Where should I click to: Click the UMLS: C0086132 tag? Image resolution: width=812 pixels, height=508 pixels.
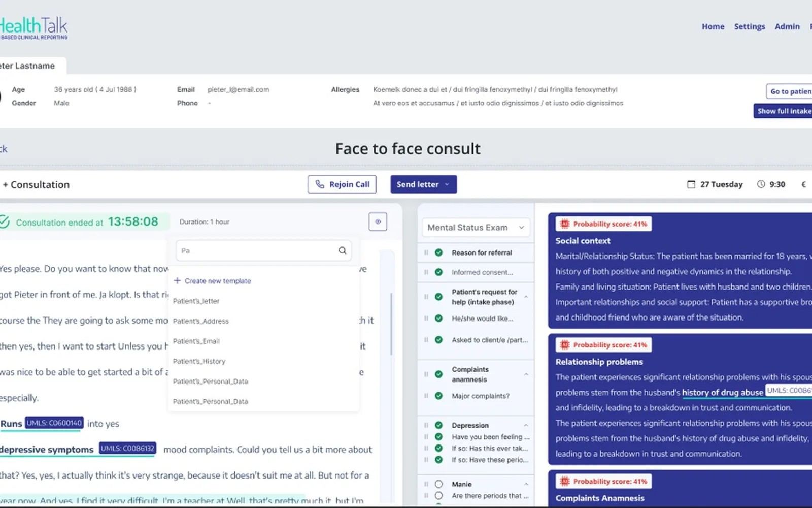(127, 449)
